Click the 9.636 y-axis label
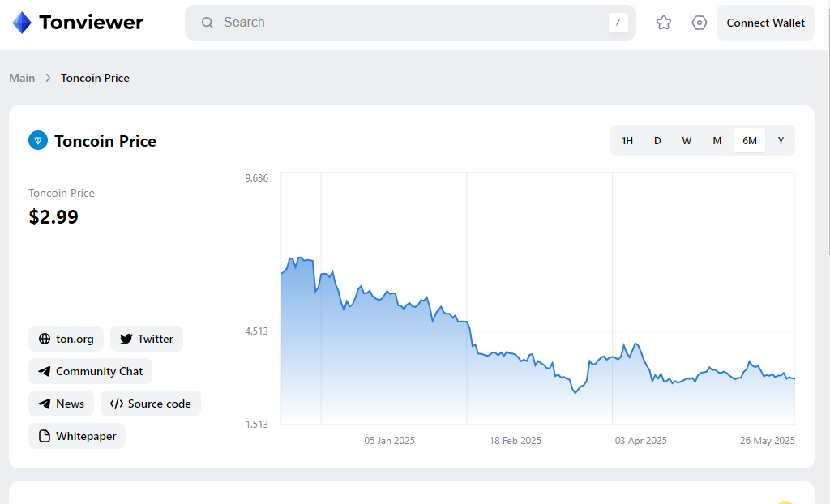 257,178
